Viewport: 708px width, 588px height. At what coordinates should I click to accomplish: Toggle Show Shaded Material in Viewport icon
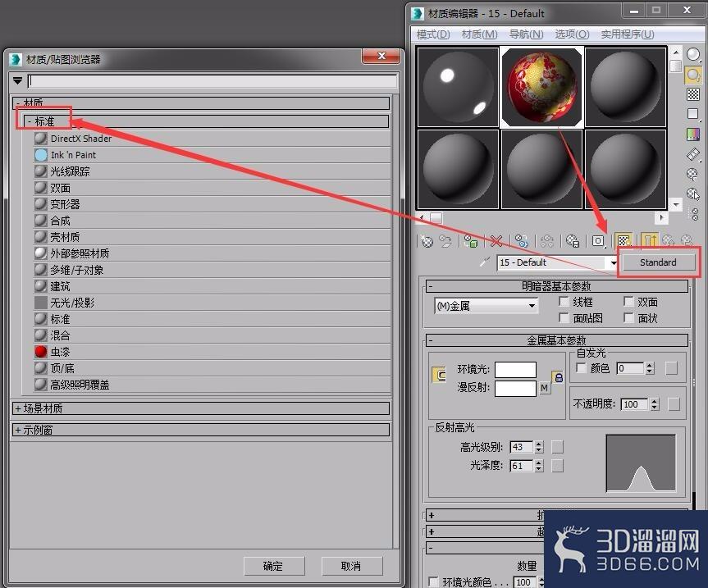click(624, 241)
